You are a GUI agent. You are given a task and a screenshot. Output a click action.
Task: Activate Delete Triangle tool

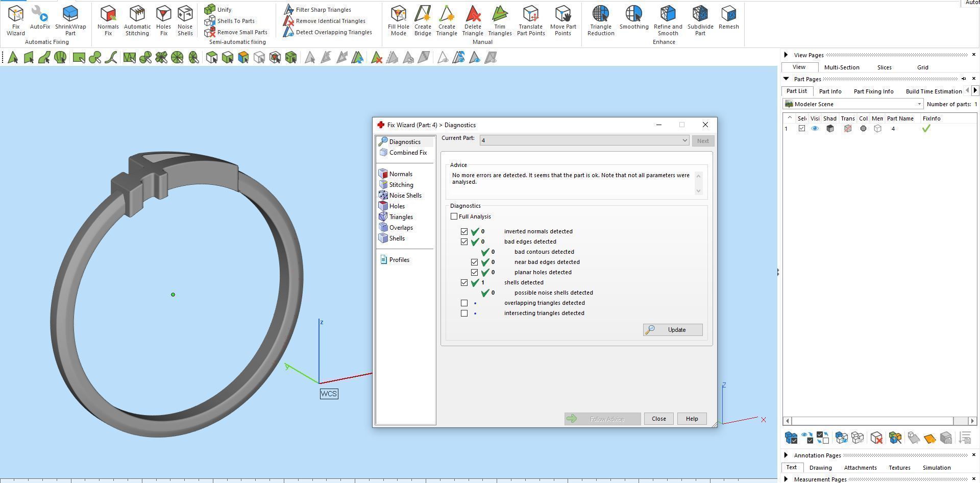pos(473,20)
